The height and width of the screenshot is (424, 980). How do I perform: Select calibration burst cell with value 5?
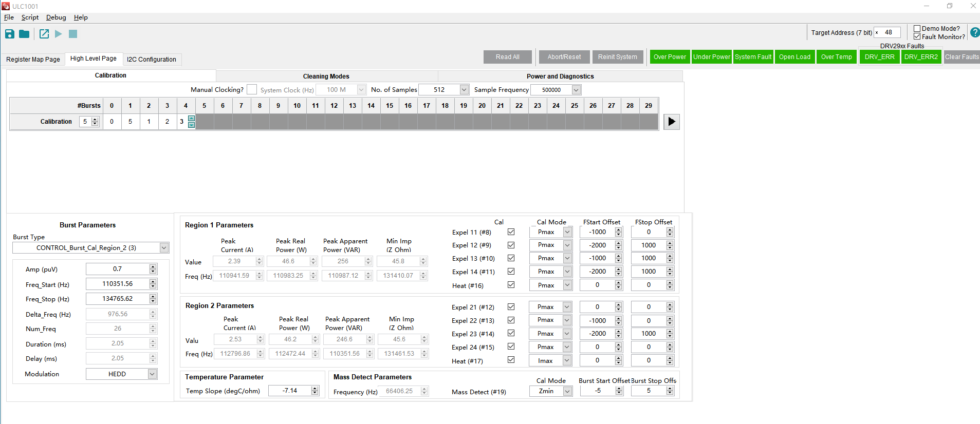pos(131,122)
